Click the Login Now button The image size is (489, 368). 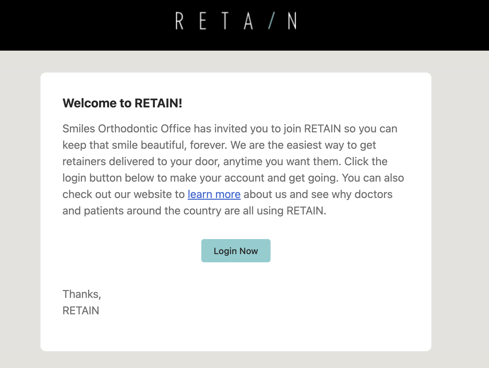pos(236,251)
